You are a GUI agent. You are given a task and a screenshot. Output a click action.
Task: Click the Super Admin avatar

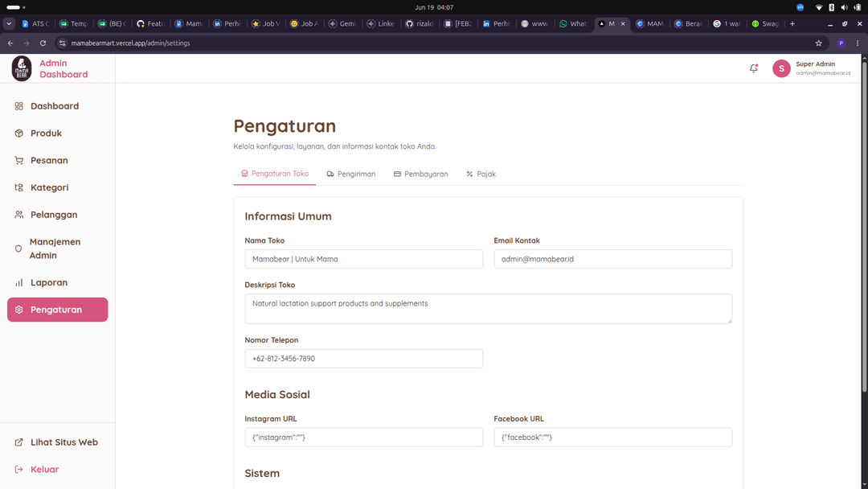[x=781, y=68]
